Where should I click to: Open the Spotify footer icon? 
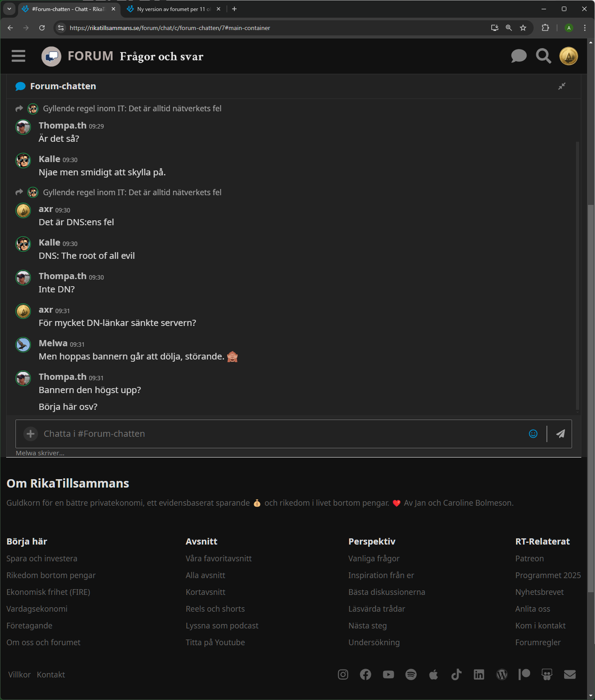pyautogui.click(x=411, y=674)
